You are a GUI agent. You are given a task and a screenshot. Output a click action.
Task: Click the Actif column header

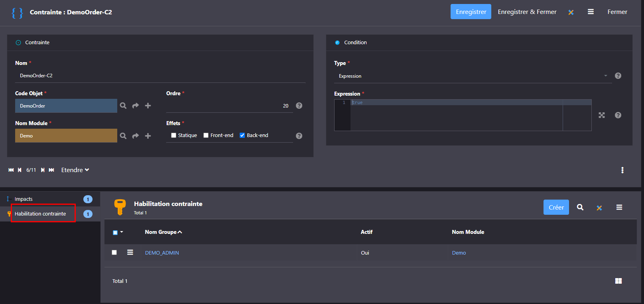coord(366,232)
